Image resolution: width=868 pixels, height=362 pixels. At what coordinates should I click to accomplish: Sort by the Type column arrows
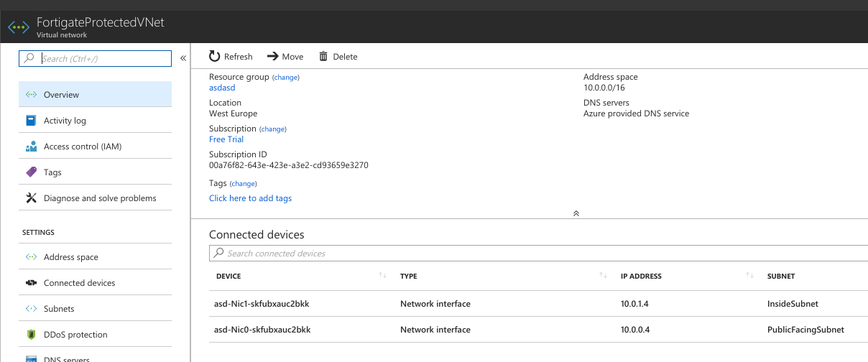[603, 276]
